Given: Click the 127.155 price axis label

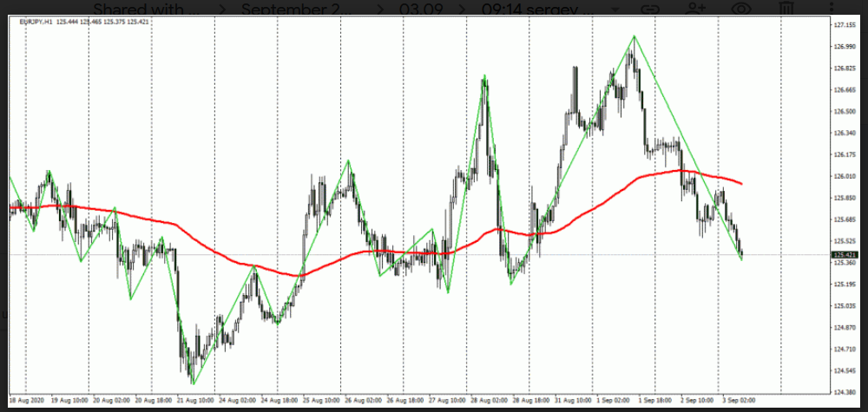Looking at the screenshot, I should coord(844,25).
